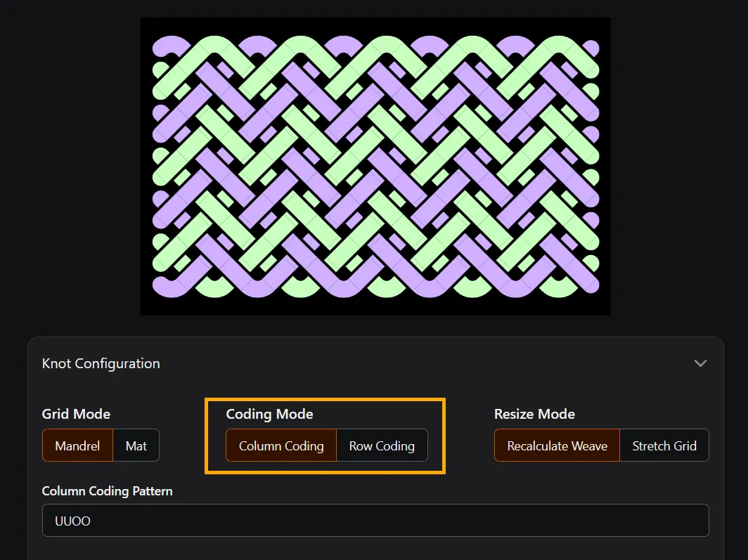Click the UUOO pattern text
Screen dimensions: 748x560
pos(73,521)
